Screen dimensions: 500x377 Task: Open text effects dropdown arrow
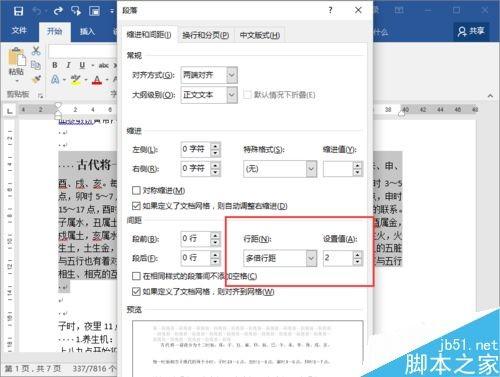point(64,80)
